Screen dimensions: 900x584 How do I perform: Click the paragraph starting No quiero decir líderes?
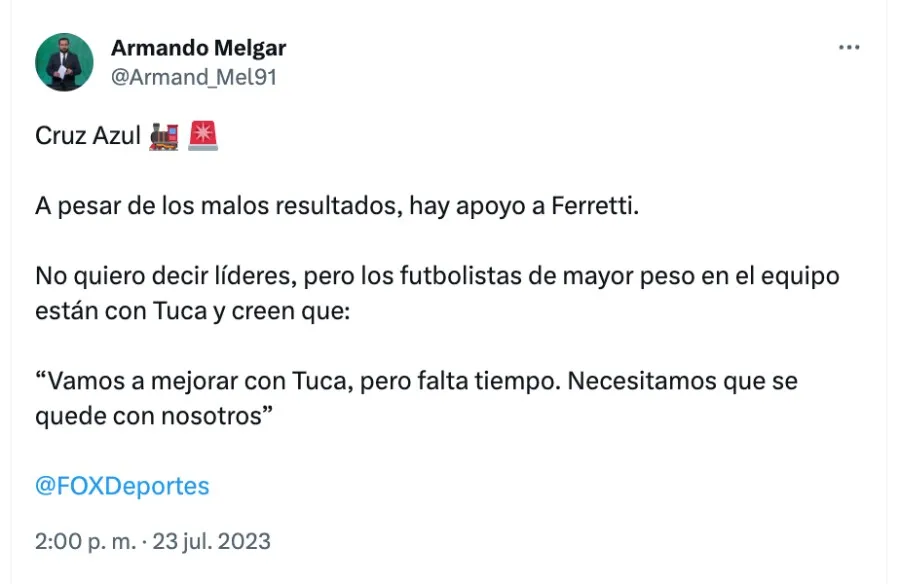[x=438, y=277]
